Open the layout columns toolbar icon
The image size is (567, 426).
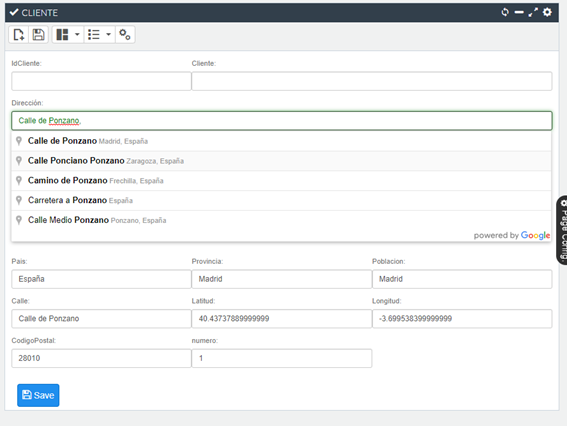click(62, 35)
